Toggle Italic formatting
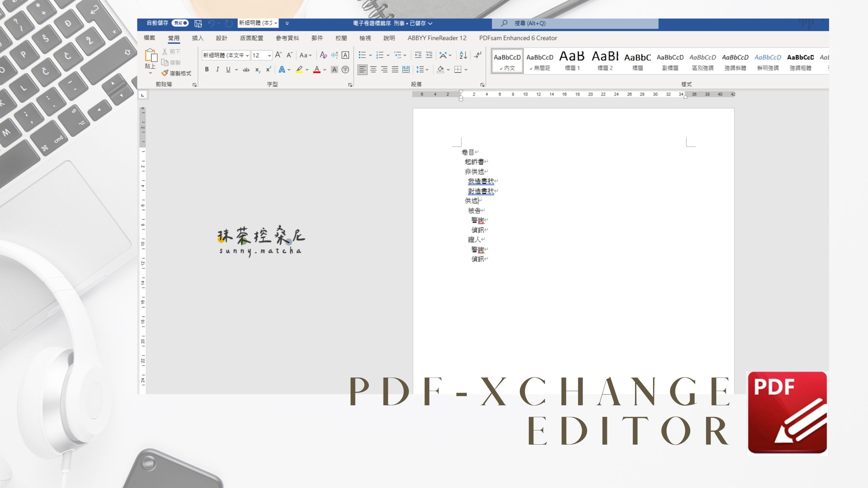 (217, 69)
